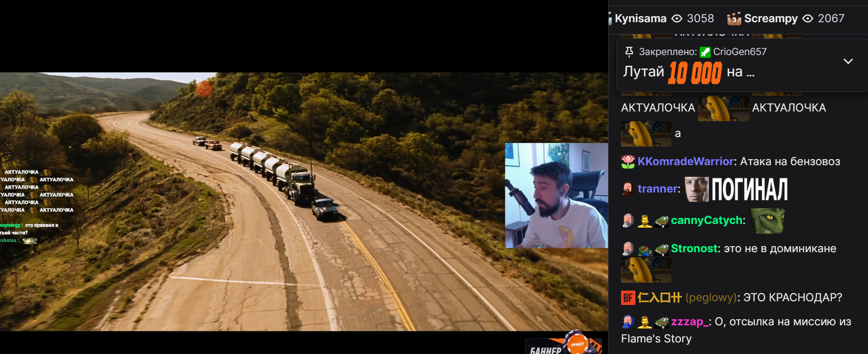Click the message text Атака на бензовоз
Screen dimensions: 868x354
(x=790, y=161)
